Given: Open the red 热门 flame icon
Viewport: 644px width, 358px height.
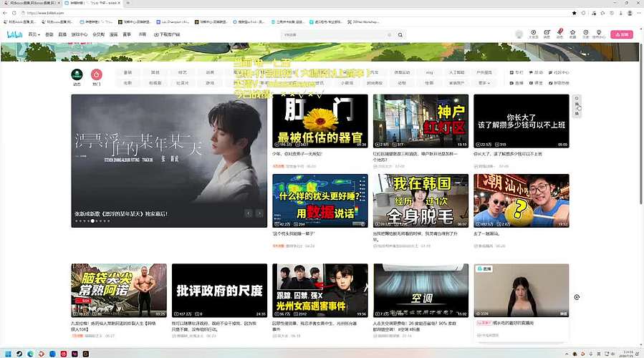Looking at the screenshot, I should [x=97, y=74].
